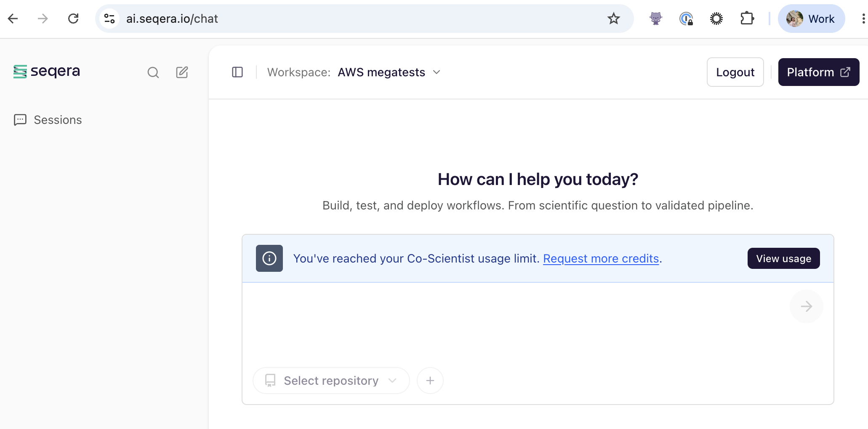Click the Logout button
Viewport: 868px width, 429px height.
click(x=735, y=72)
